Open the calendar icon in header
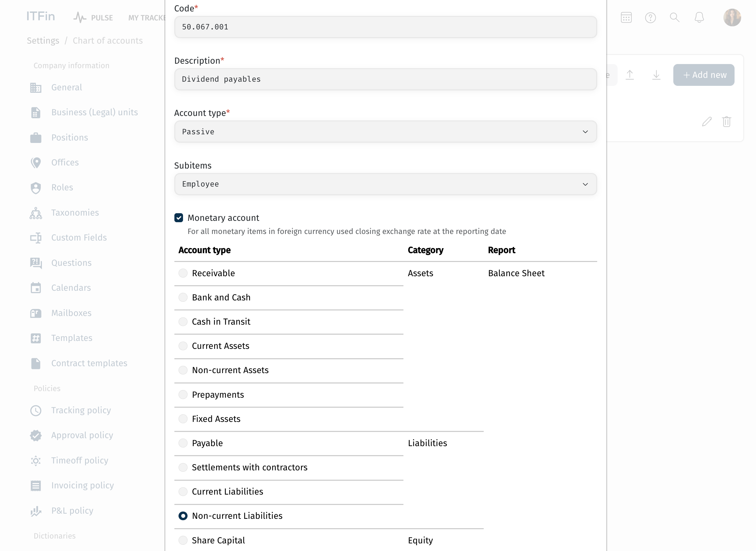The image size is (756, 551). [626, 17]
